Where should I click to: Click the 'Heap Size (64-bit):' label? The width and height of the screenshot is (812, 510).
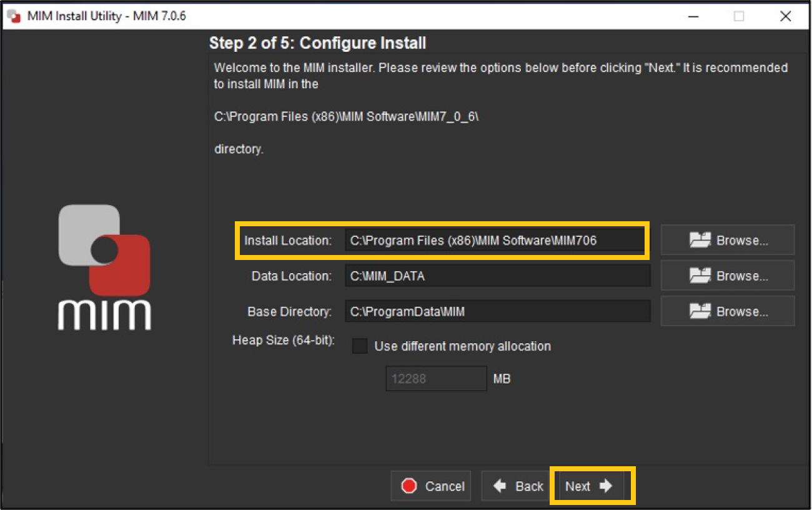tap(284, 341)
